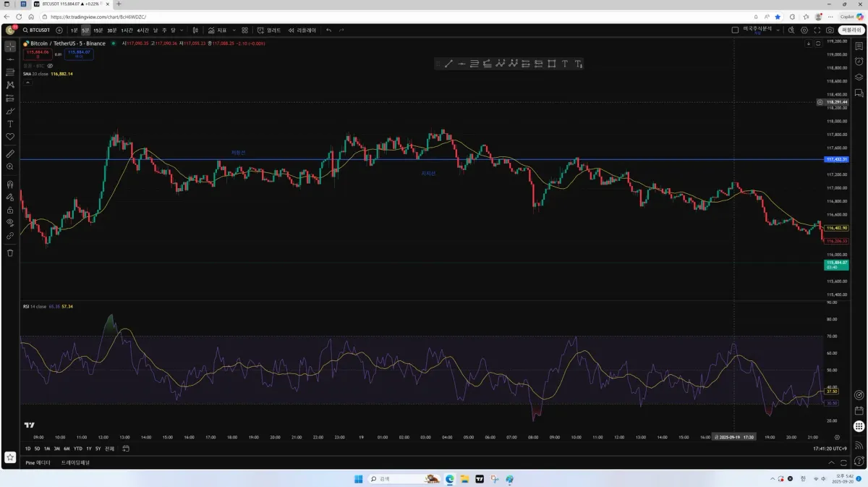Select the trend line tool in floating toolbar

(448, 64)
